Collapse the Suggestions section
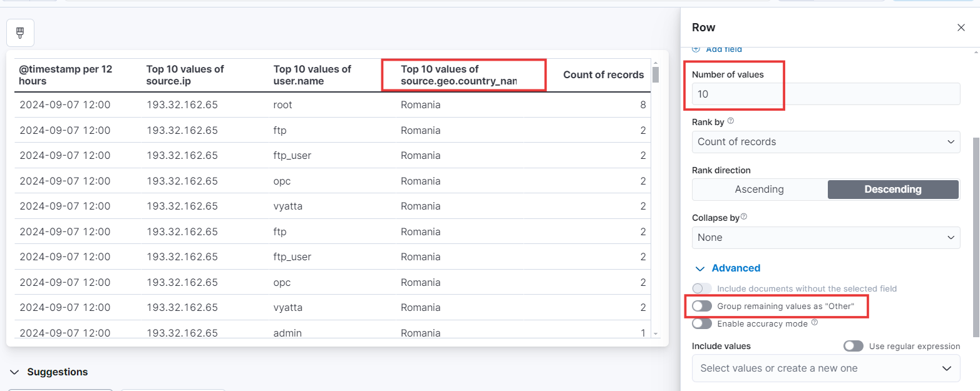This screenshot has width=980, height=391. click(49, 372)
